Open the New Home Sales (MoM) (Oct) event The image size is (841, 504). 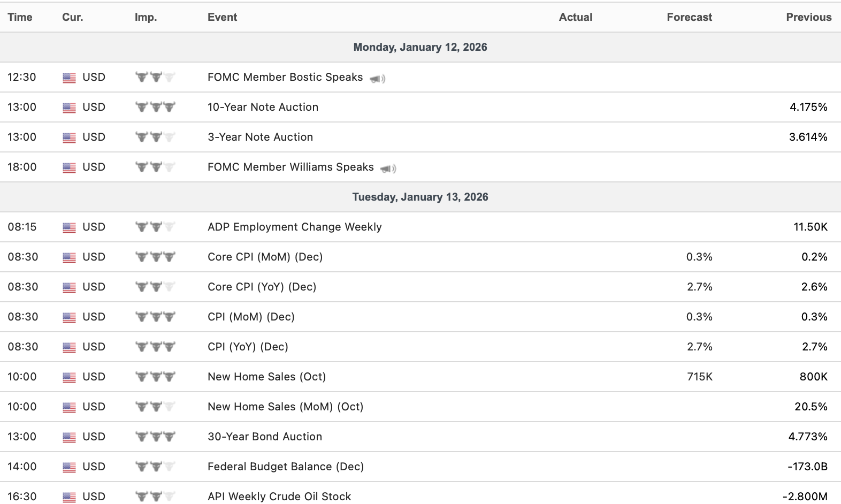[285, 407]
